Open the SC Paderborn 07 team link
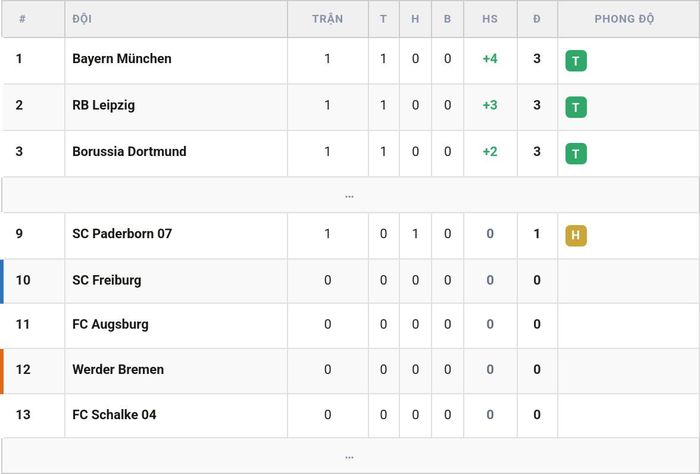The width and height of the screenshot is (700, 474). tap(122, 233)
